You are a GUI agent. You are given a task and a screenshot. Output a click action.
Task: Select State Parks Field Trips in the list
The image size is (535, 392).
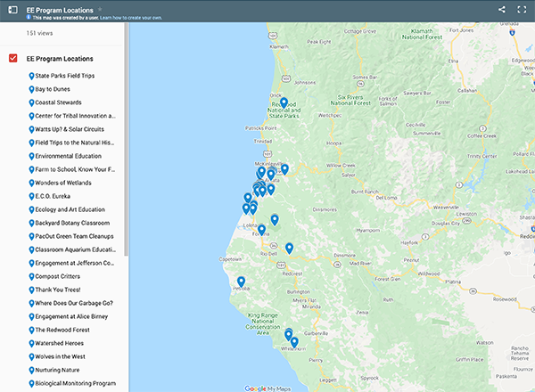coord(65,76)
